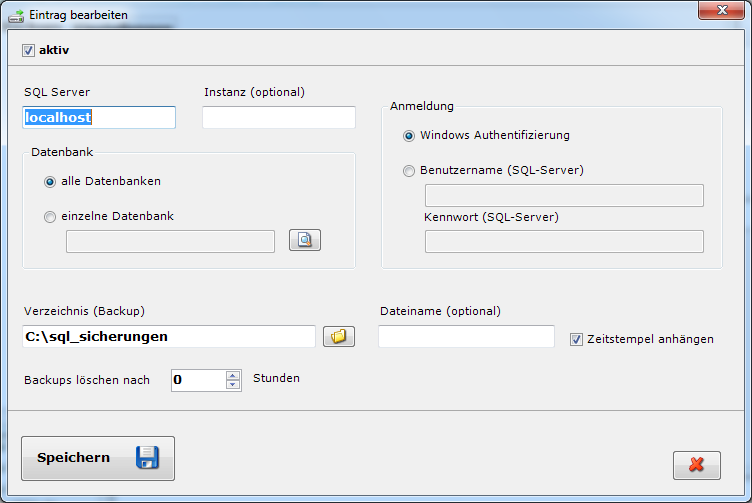Click the Datenbank group label
This screenshot has width=752, height=503.
62,152
